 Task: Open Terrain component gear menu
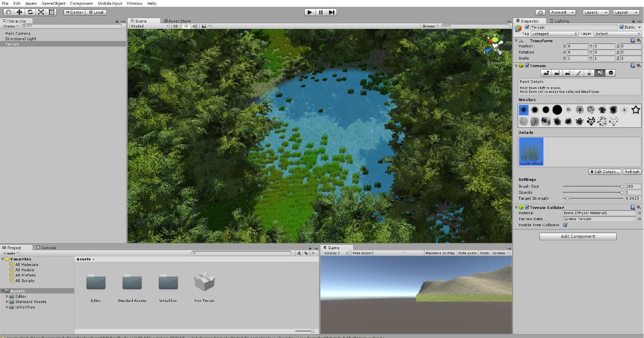point(638,66)
